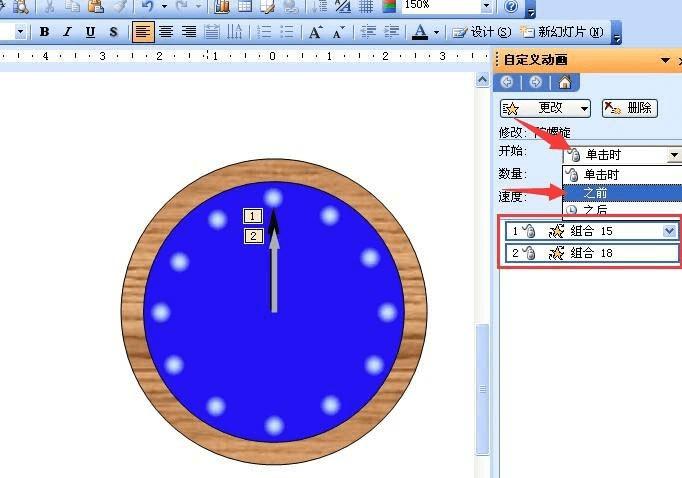Select 单击时 option in start list
This screenshot has height=478, width=682.
pyautogui.click(x=622, y=174)
